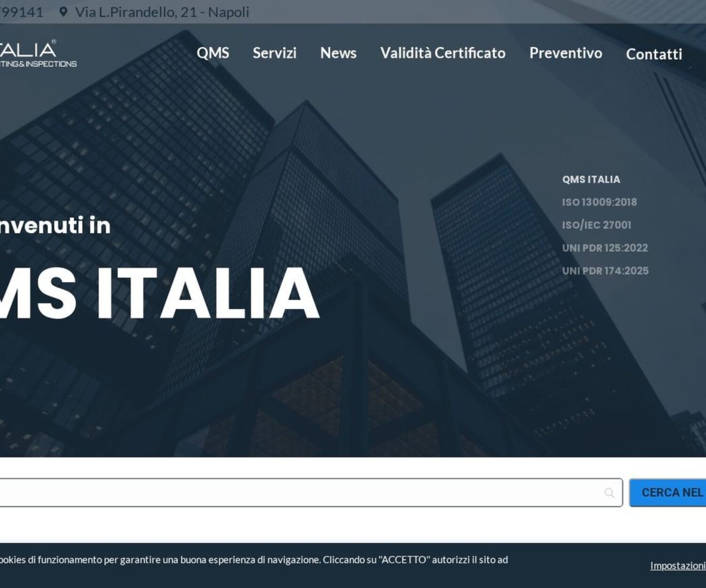Screen dimensions: 706x588
Task: Select the UNI PDR 125:2022 slide
Action: (605, 248)
